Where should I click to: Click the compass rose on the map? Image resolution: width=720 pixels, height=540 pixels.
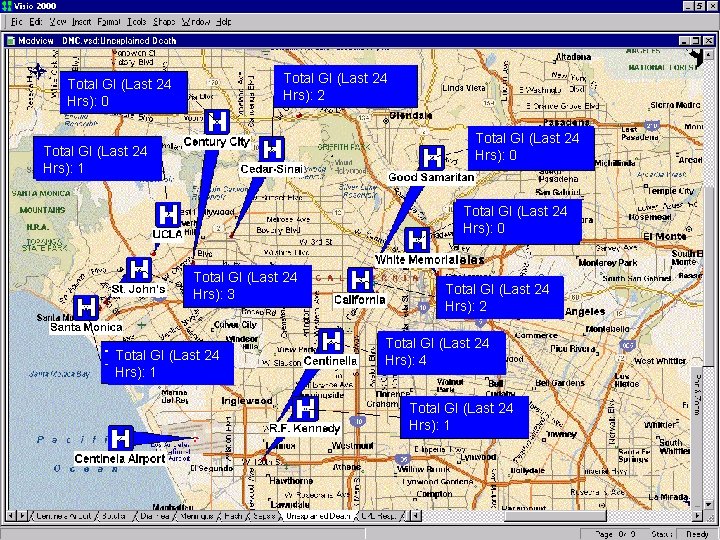point(38,71)
